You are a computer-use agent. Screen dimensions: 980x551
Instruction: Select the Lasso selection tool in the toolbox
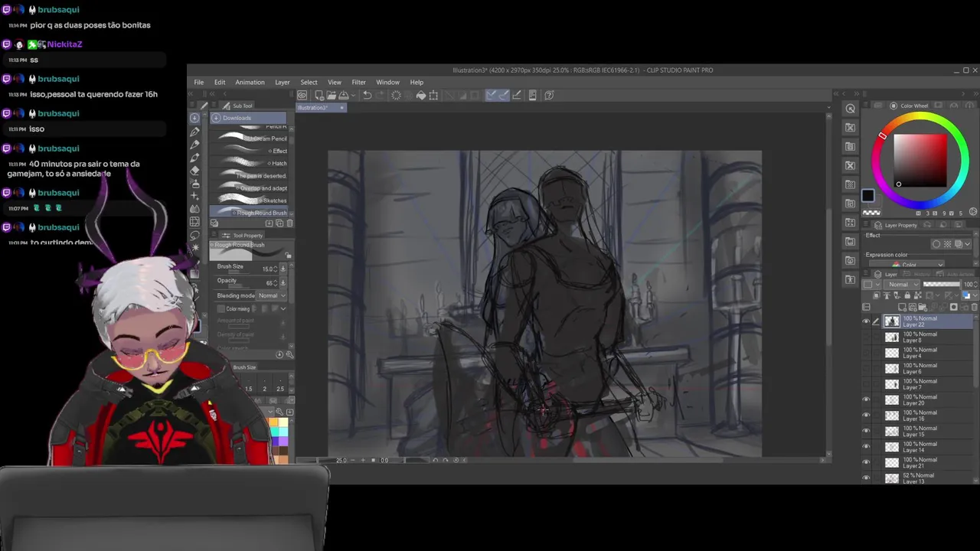point(194,234)
